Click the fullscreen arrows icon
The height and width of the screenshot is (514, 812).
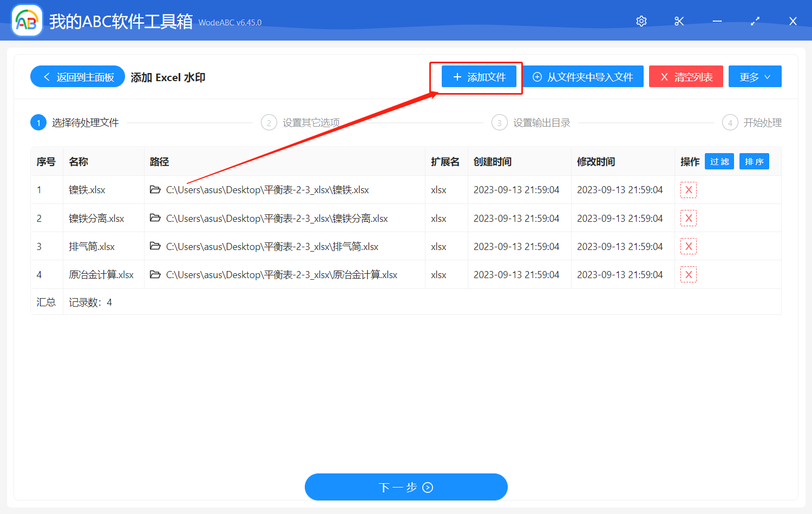pyautogui.click(x=755, y=21)
